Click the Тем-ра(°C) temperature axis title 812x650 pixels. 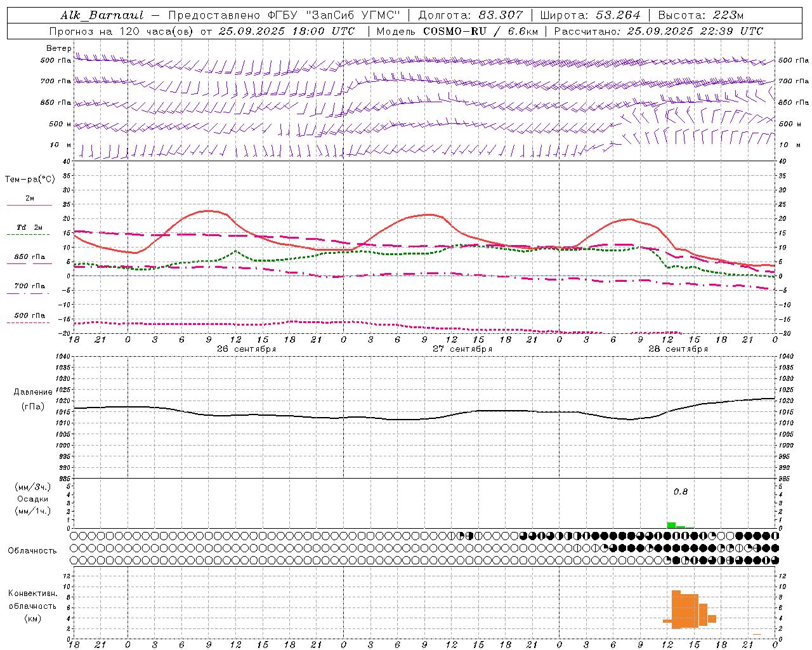pos(30,180)
